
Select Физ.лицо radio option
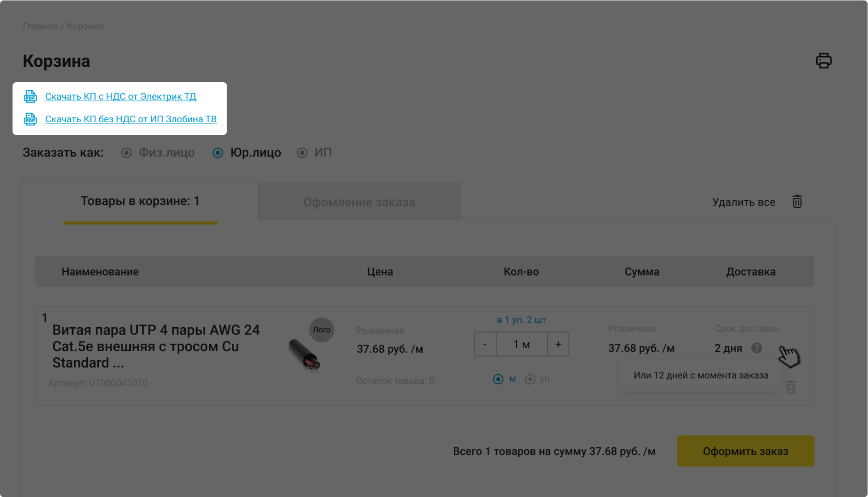coord(126,153)
